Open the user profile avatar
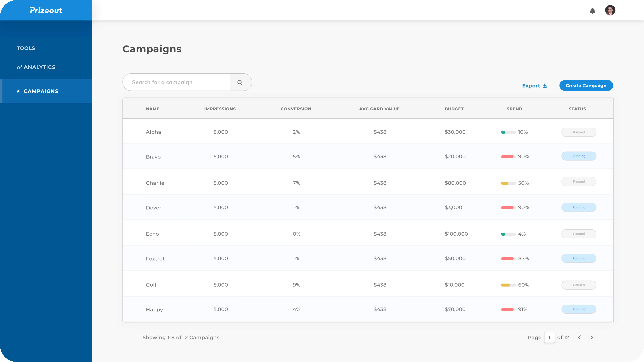This screenshot has height=362, width=644. pos(610,10)
